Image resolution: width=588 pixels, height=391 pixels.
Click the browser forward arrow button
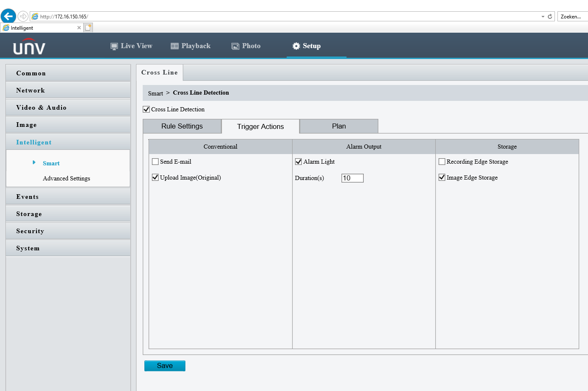point(23,16)
